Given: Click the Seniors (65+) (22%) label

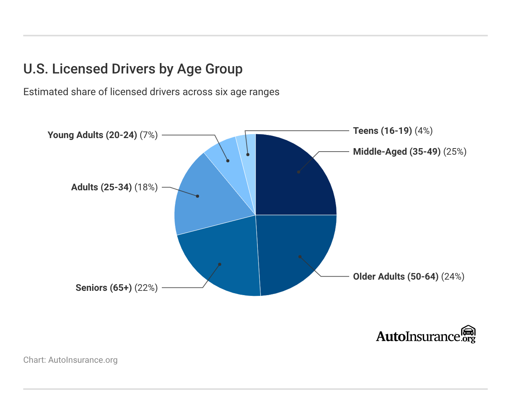Looking at the screenshot, I should [x=117, y=288].
